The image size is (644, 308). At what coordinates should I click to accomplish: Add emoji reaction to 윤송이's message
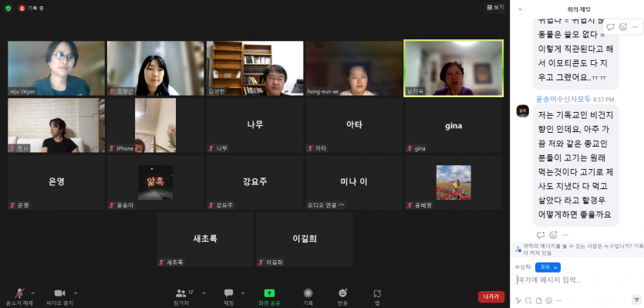tap(553, 235)
